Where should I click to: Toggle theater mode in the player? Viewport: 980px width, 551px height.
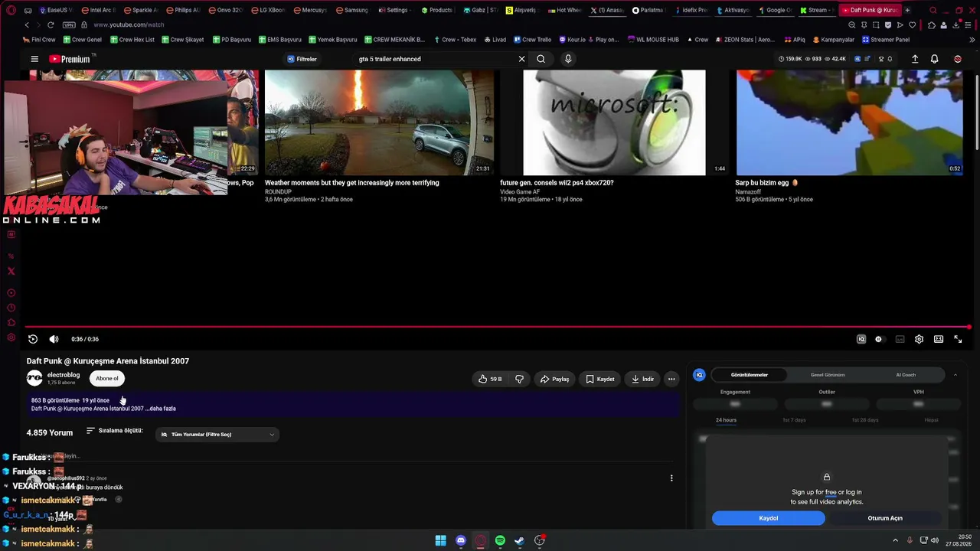(x=939, y=339)
